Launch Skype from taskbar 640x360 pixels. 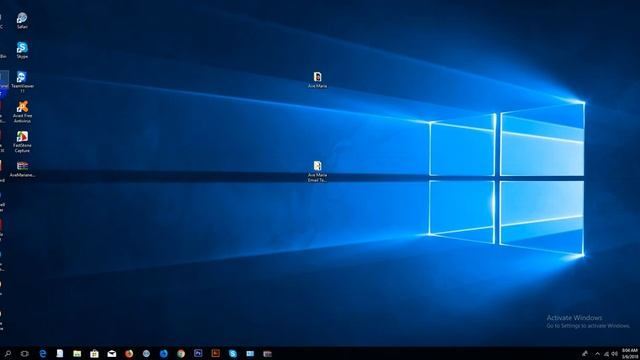tap(233, 353)
